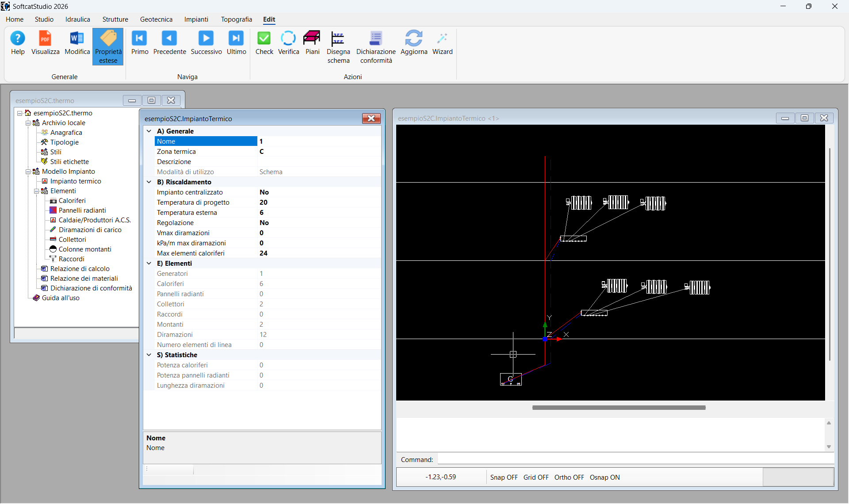Toggle Osnap ON in status bar

[x=604, y=477]
